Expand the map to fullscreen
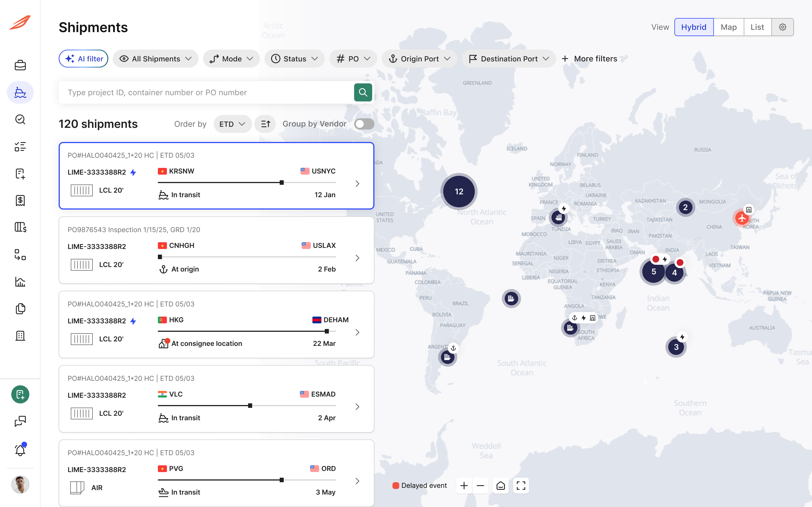Viewport: 812px width, 507px height. 521,485
